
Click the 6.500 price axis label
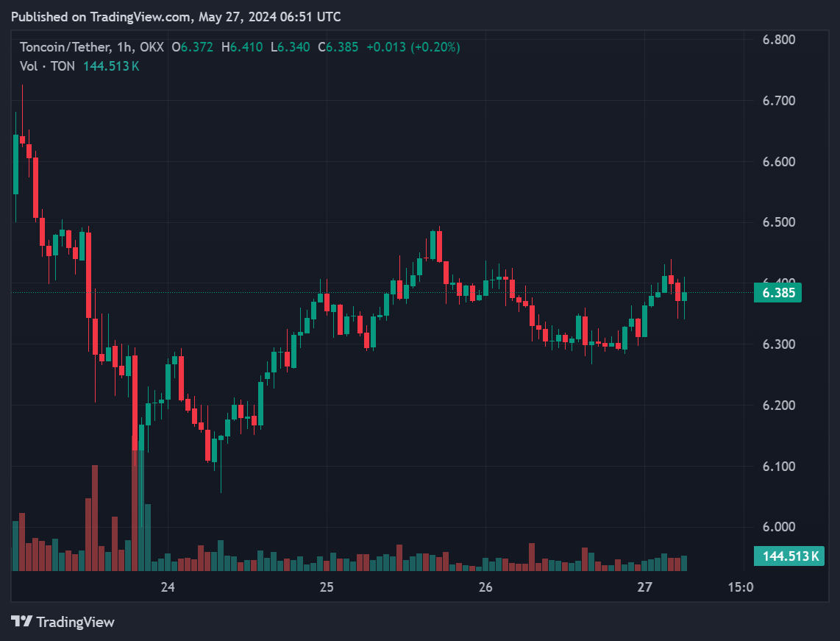(x=779, y=222)
